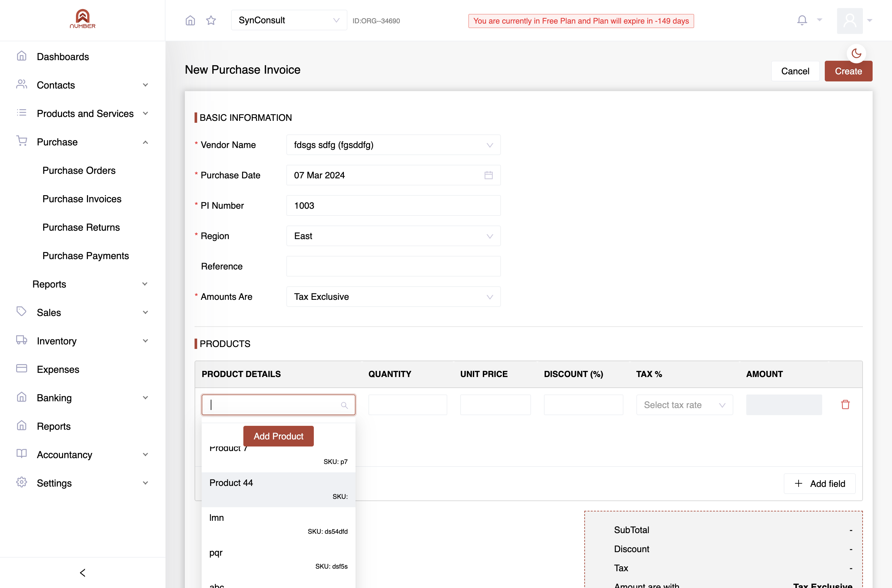The image size is (892, 588).
Task: Select pqr product option
Action: click(278, 560)
